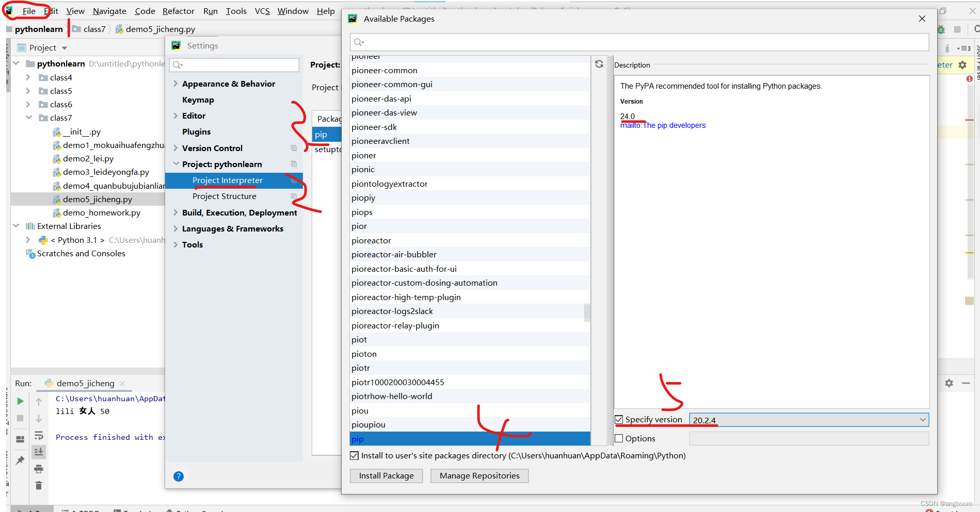Hide the Run panel with minimize icon
This screenshot has height=512, width=980.
(x=966, y=383)
